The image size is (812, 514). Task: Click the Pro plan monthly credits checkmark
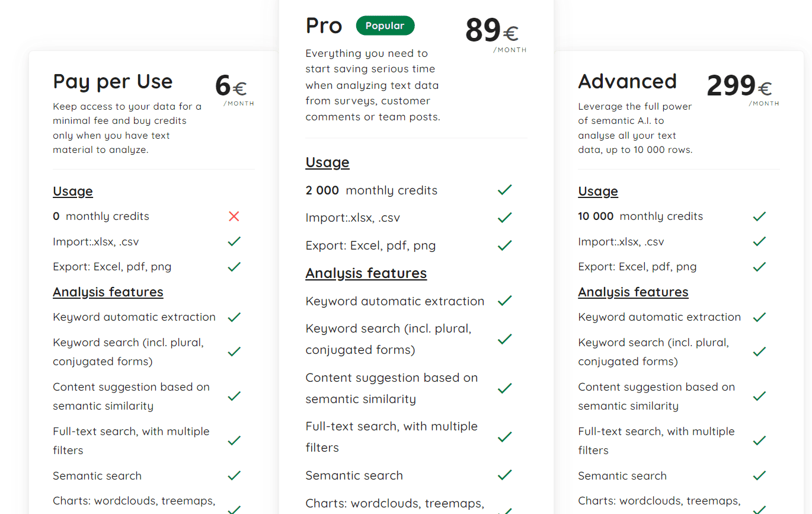(x=505, y=190)
